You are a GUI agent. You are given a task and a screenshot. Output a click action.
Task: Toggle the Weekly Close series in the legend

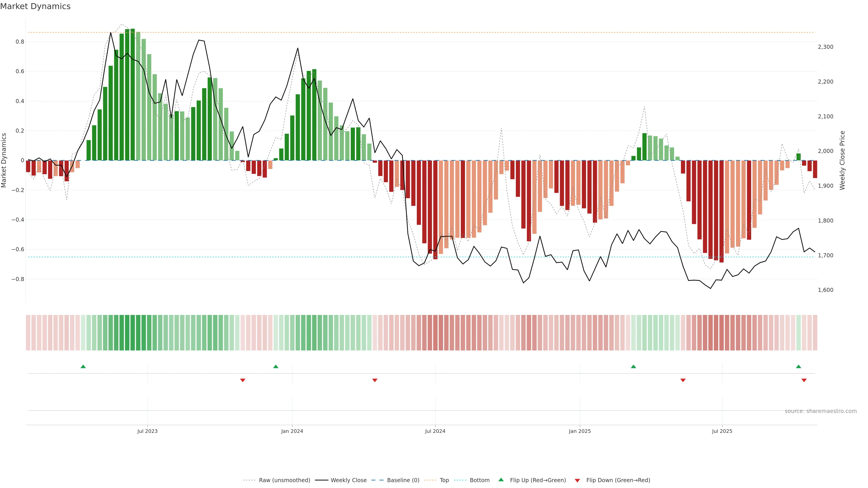tap(348, 480)
